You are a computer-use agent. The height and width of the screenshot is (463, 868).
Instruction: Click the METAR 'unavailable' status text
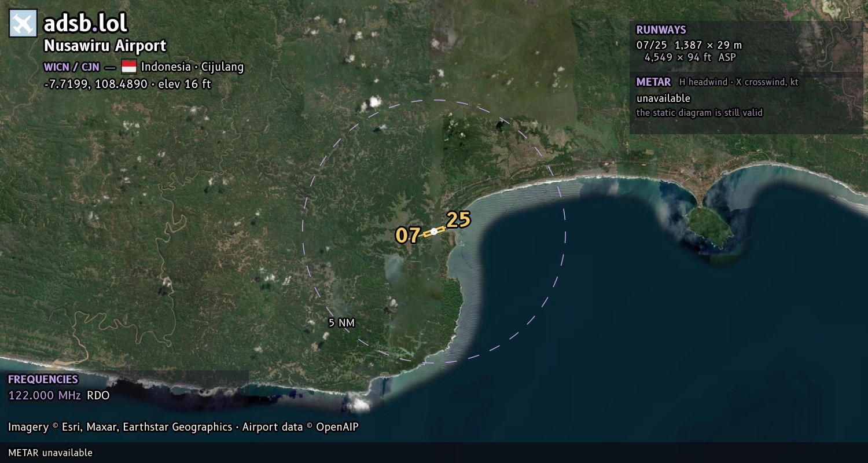[x=663, y=98]
